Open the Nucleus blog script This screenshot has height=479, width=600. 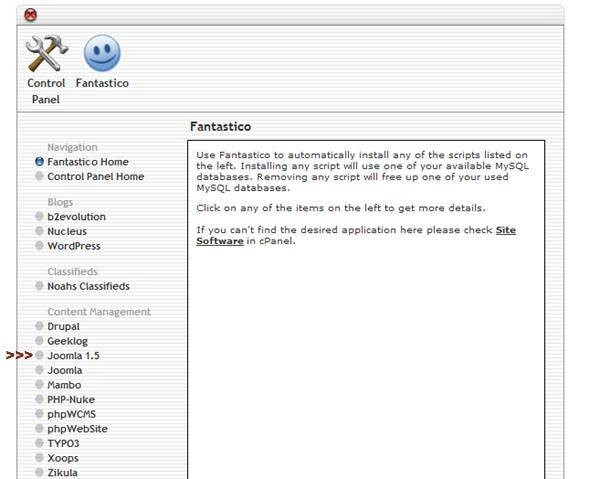67,231
